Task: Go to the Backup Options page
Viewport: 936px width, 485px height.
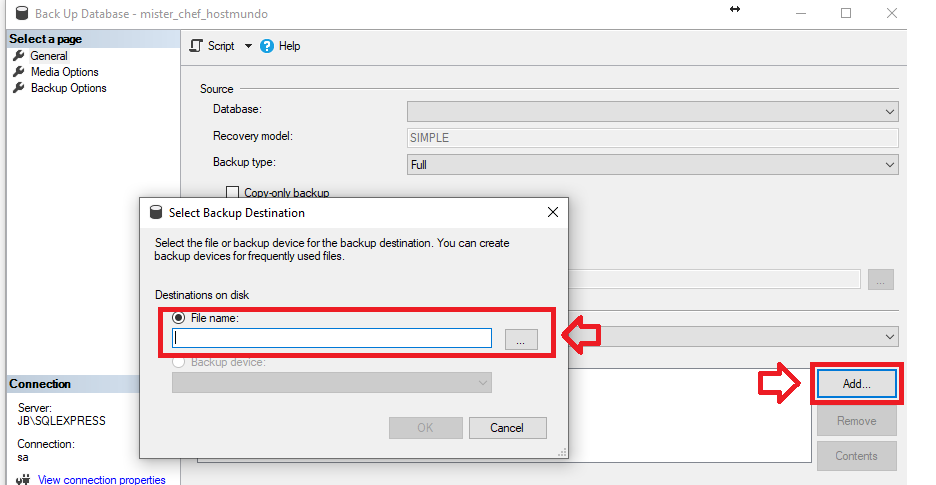Action: coord(68,88)
